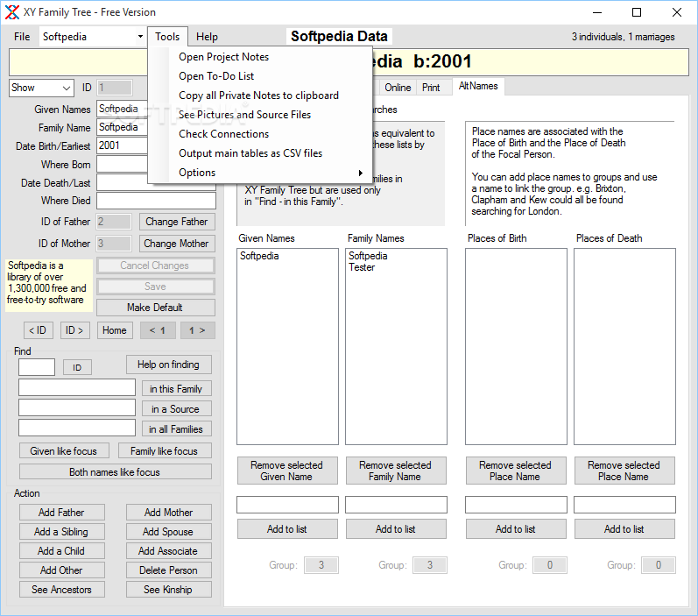Open the Help menu
The image size is (698, 616).
click(x=207, y=37)
